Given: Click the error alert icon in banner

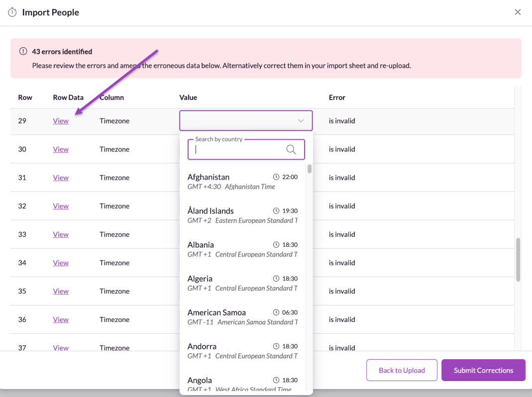Looking at the screenshot, I should (x=23, y=51).
